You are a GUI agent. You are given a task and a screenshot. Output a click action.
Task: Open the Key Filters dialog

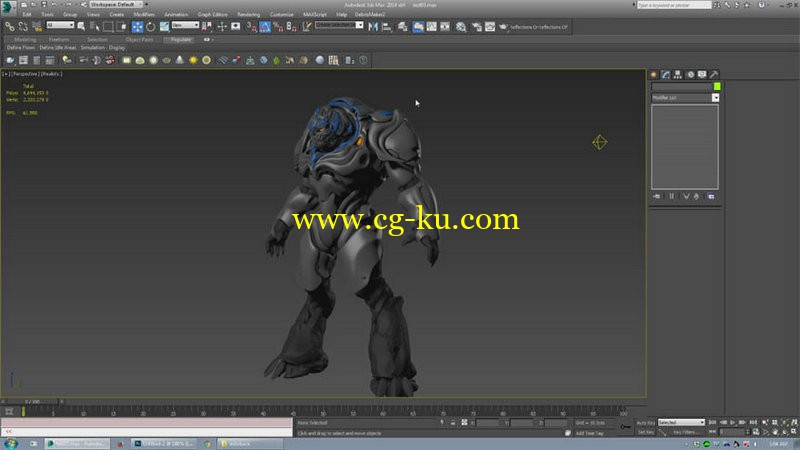tap(686, 432)
